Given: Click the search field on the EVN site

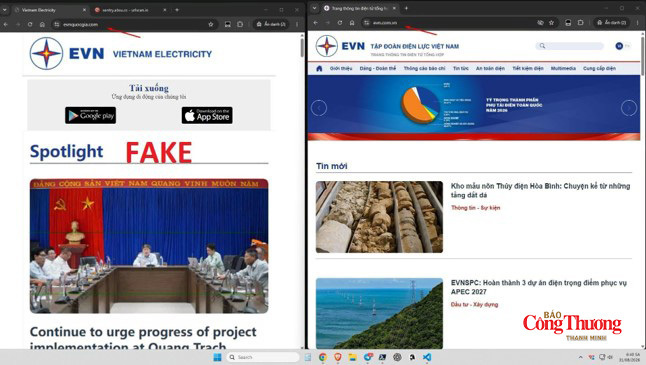Looking at the screenshot, I should [x=570, y=46].
